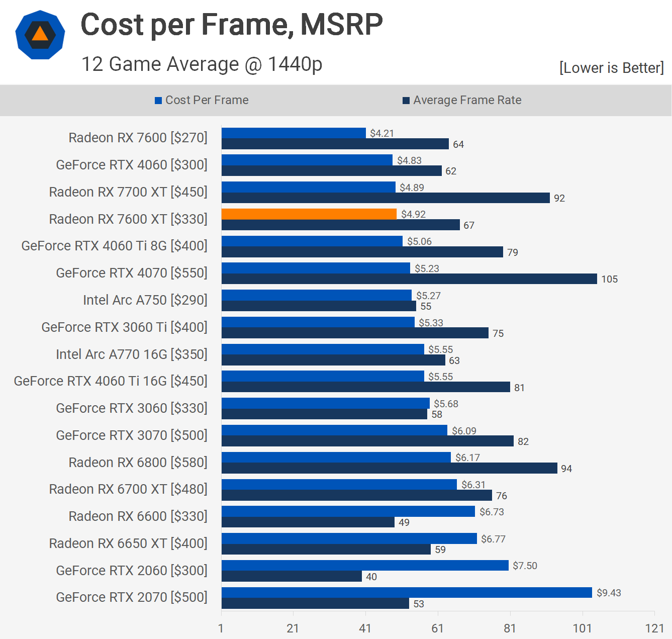Image resolution: width=672 pixels, height=639 pixels.
Task: Click the RTX 4070 average frame rate bar
Action: click(x=409, y=279)
